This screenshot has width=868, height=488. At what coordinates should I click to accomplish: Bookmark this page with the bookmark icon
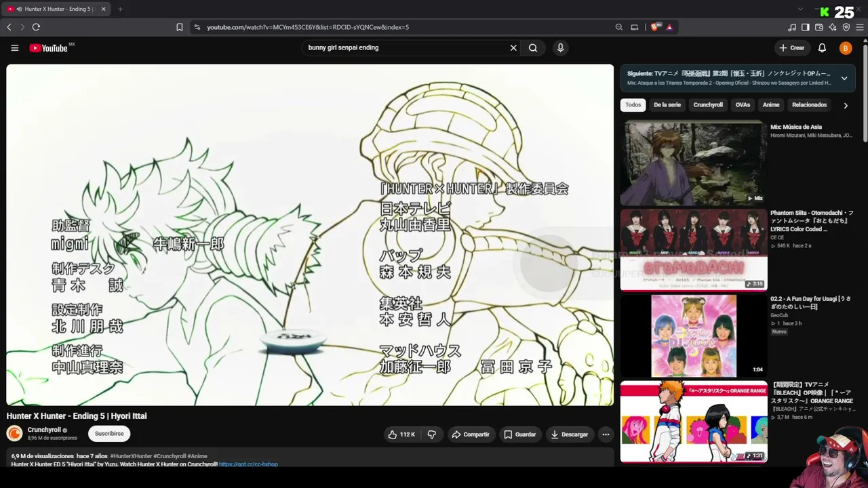point(180,27)
